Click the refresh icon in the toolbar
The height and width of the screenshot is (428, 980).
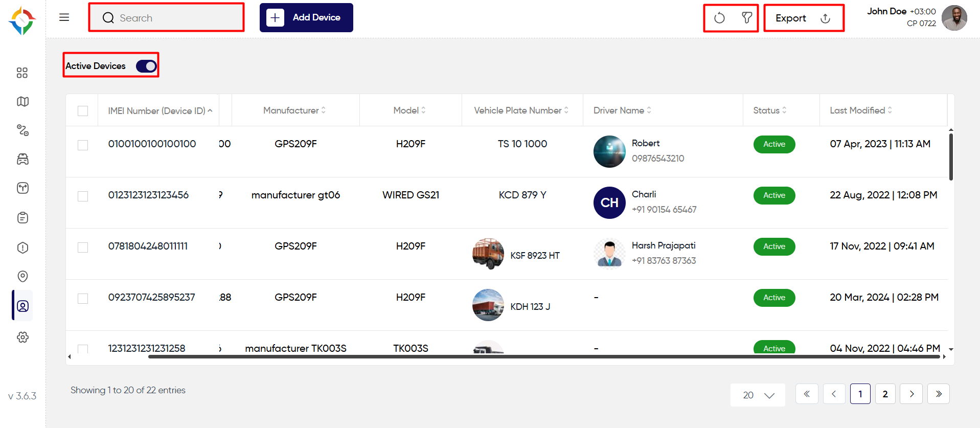click(x=719, y=18)
